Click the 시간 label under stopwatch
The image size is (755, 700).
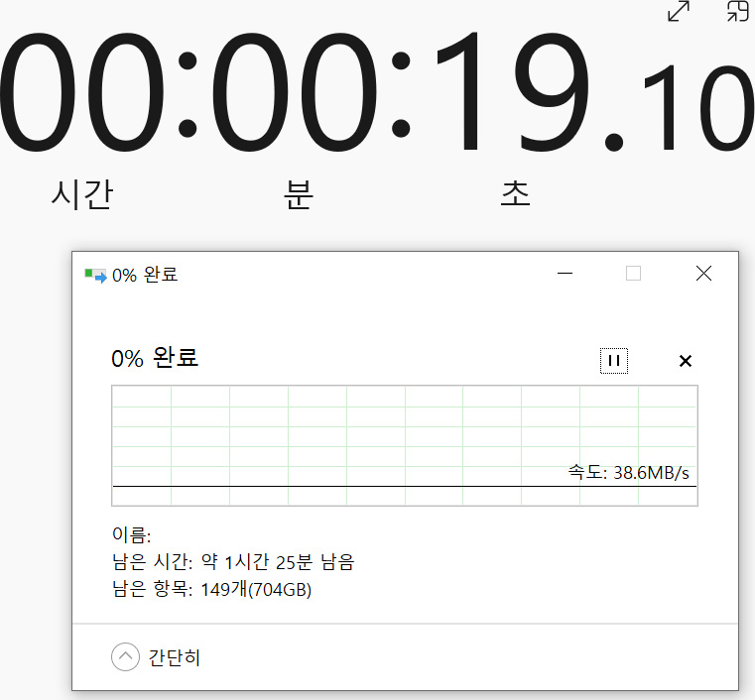coord(82,195)
